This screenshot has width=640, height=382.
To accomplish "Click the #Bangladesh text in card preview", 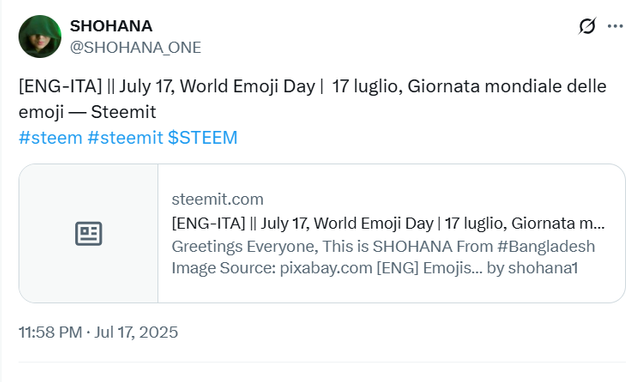I will [546, 247].
